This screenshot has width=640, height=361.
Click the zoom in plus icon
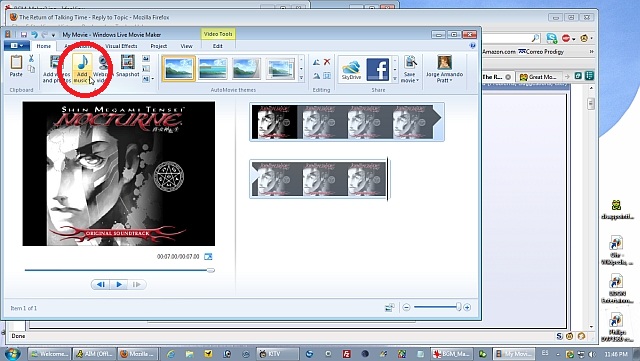tap(467, 307)
